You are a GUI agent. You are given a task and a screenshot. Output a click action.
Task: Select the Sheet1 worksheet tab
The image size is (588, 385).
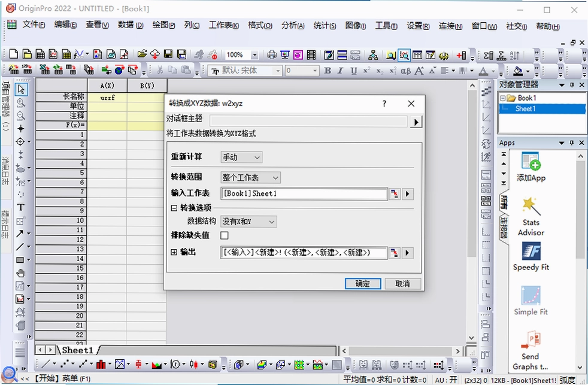pyautogui.click(x=77, y=350)
